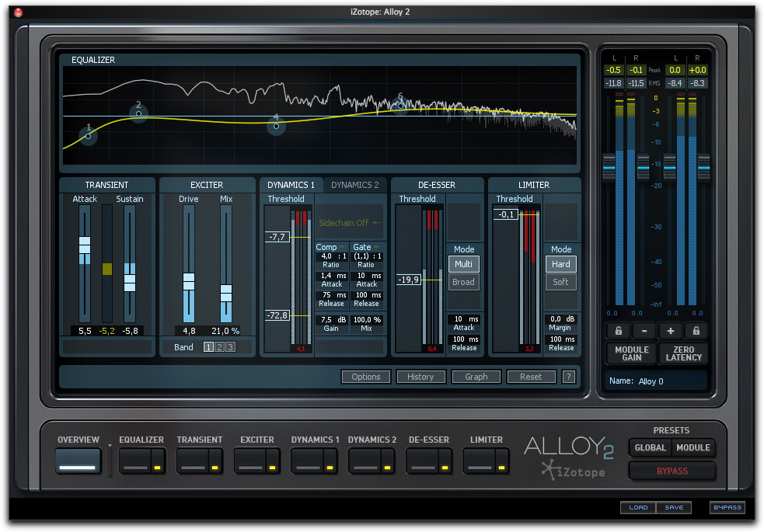Click the Transient Sustain slider
This screenshot has width=764, height=532.
(x=130, y=282)
